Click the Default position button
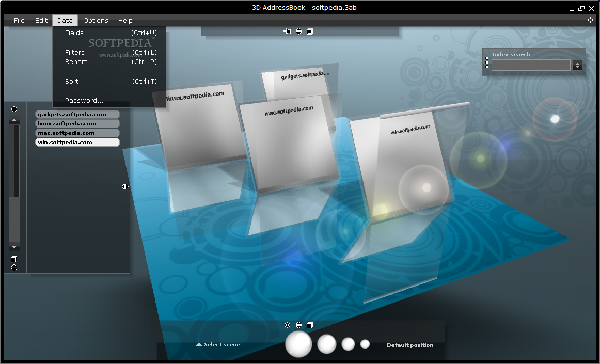600x364 pixels. pyautogui.click(x=410, y=345)
